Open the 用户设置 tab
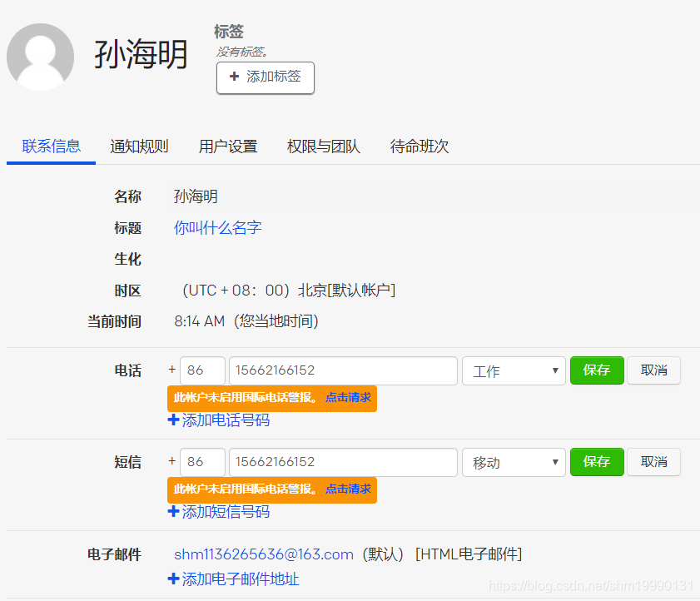Screen dimensions: 700x601 click(x=228, y=147)
